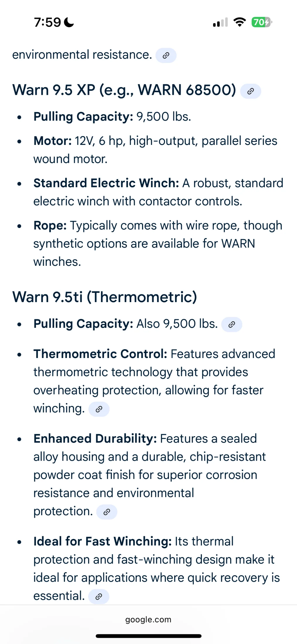
Task: Tap the Wi-Fi status icon
Action: 240,22
